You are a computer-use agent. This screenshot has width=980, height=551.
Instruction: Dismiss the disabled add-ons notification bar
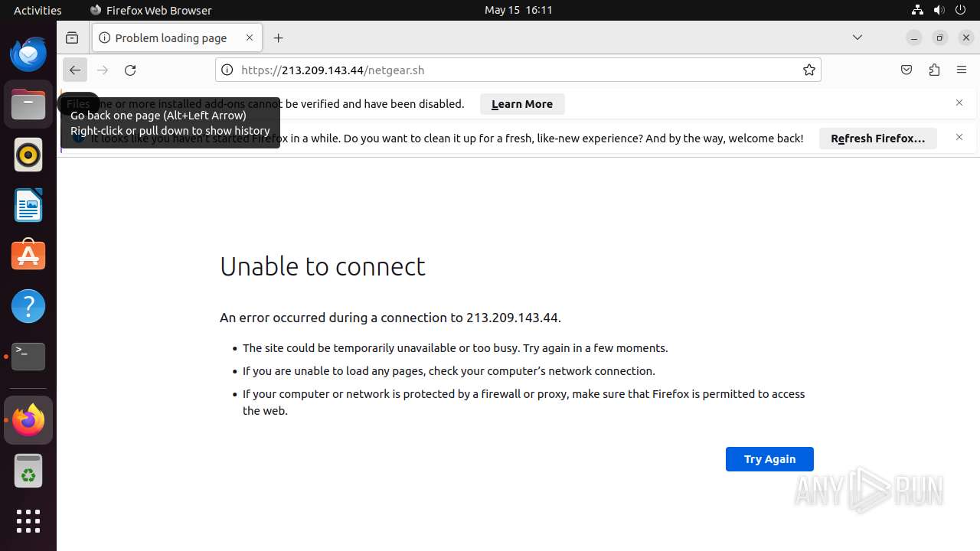[x=959, y=103]
